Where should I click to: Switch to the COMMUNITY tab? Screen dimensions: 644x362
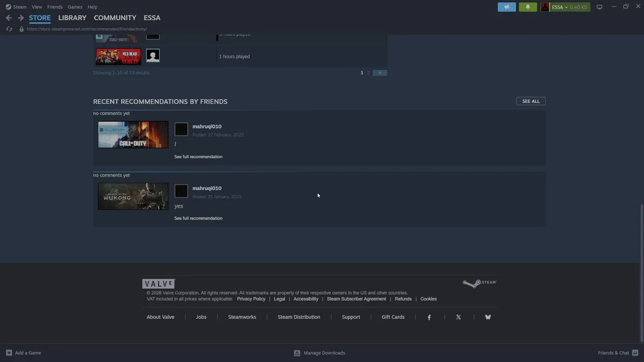(115, 18)
